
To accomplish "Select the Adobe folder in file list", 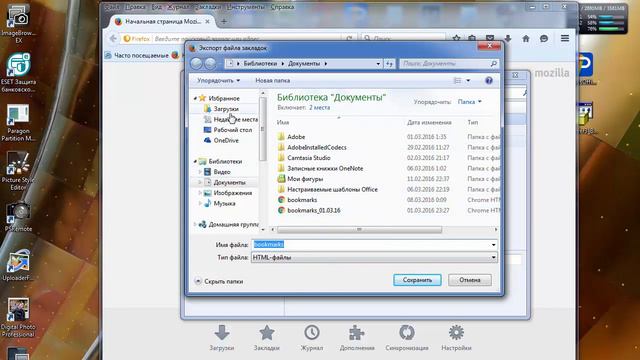I will click(x=296, y=137).
